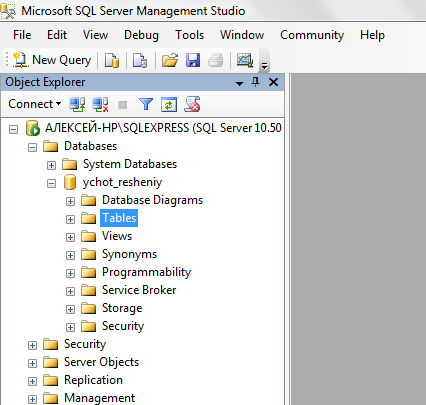Click the grayed Stop icon
Screen dimensions: 426x405
[x=123, y=105]
